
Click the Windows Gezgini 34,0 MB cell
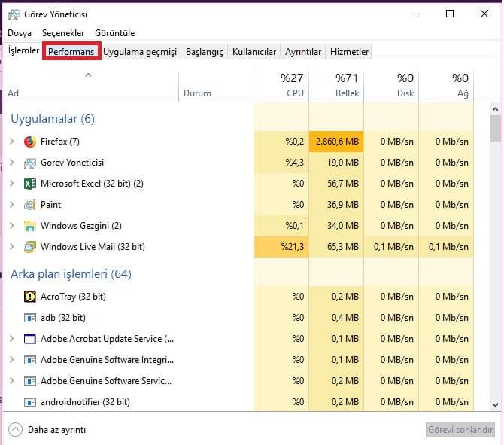point(336,226)
